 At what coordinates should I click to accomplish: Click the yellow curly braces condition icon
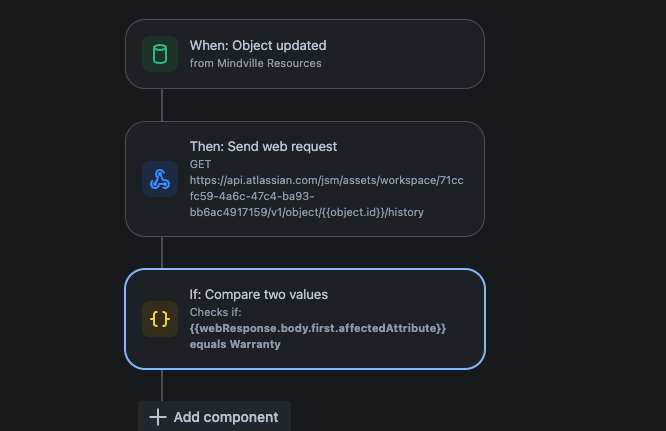coord(160,319)
